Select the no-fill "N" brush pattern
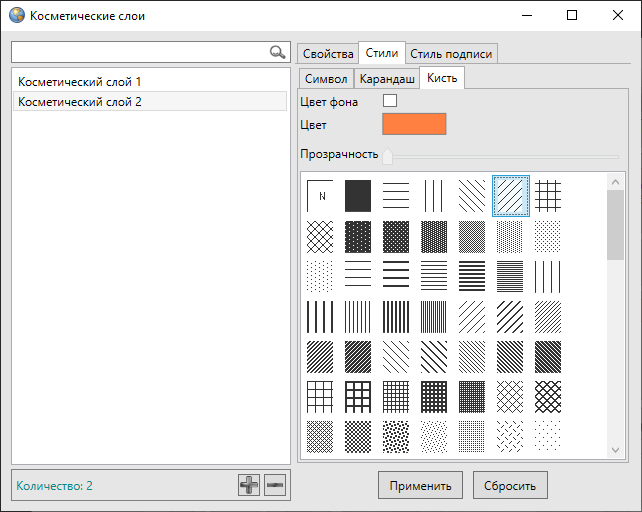642x512 pixels. click(320, 195)
